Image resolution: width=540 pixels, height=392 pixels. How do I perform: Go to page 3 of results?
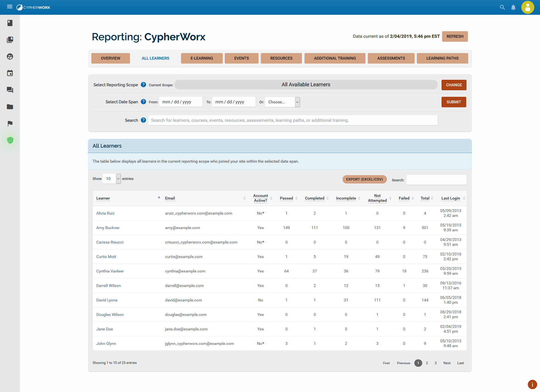coord(436,363)
